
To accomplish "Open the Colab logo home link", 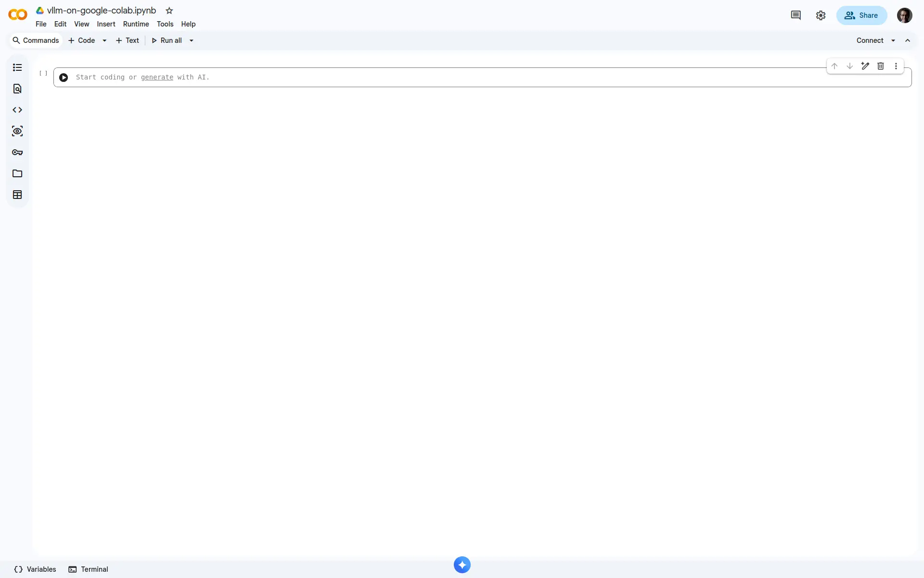I will click(x=18, y=15).
